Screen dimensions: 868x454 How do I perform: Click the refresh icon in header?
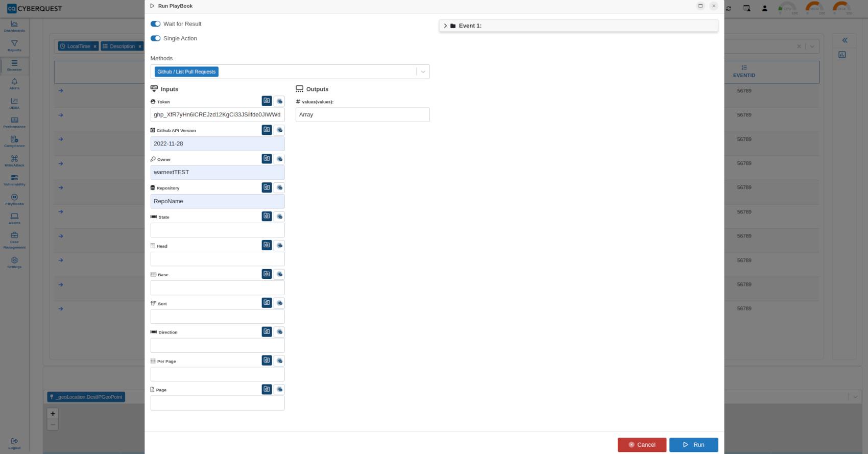point(729,9)
